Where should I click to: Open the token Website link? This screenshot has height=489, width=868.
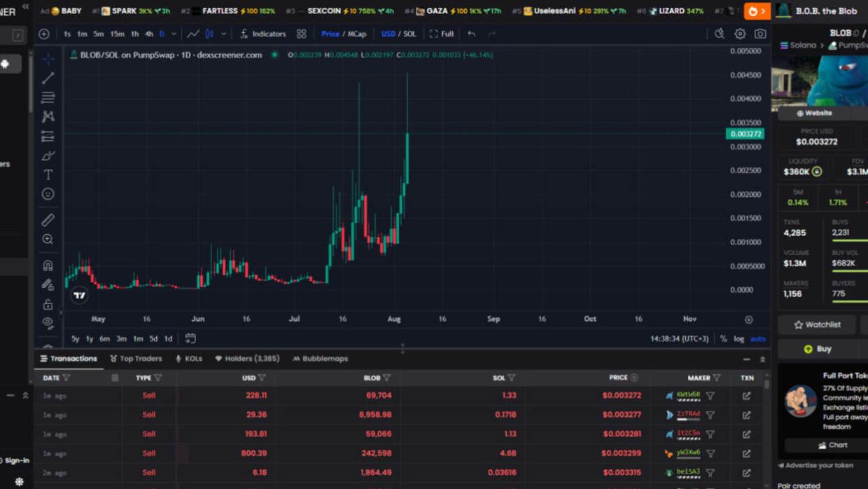(x=814, y=113)
